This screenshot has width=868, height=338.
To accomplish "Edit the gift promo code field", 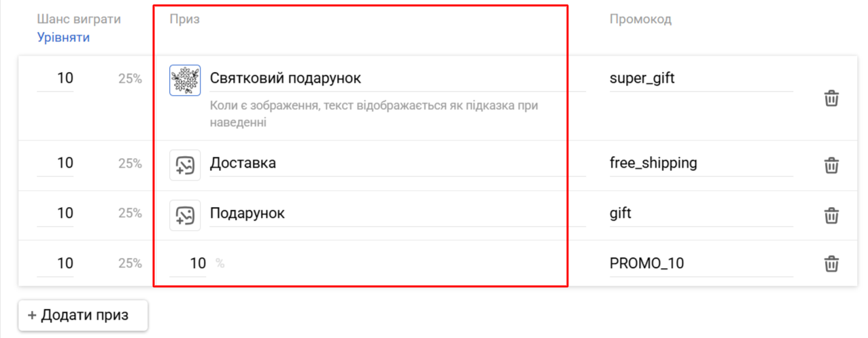I will (x=701, y=214).
